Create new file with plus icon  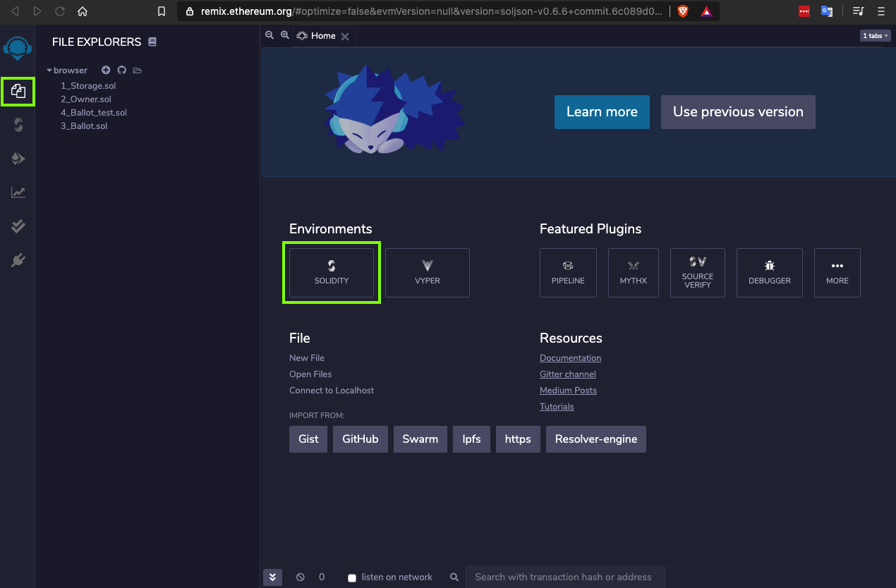tap(106, 70)
